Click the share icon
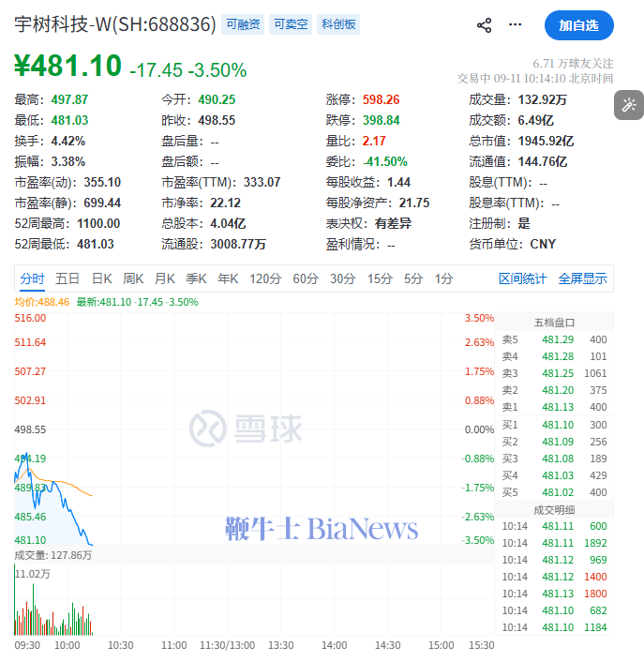 click(x=484, y=25)
